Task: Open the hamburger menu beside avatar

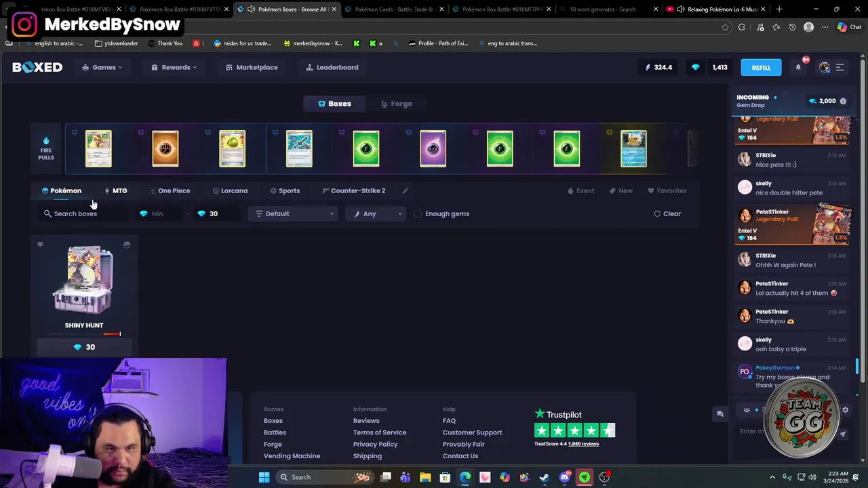Action: (x=840, y=67)
